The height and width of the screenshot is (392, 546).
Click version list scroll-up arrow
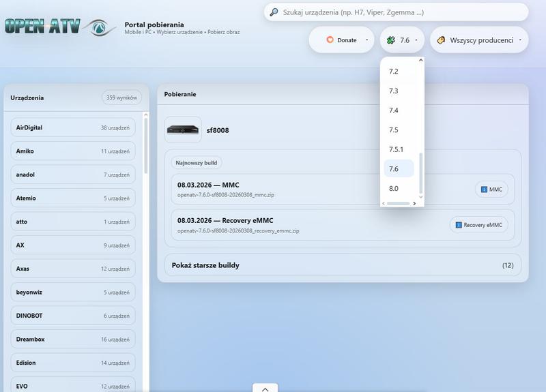420,60
